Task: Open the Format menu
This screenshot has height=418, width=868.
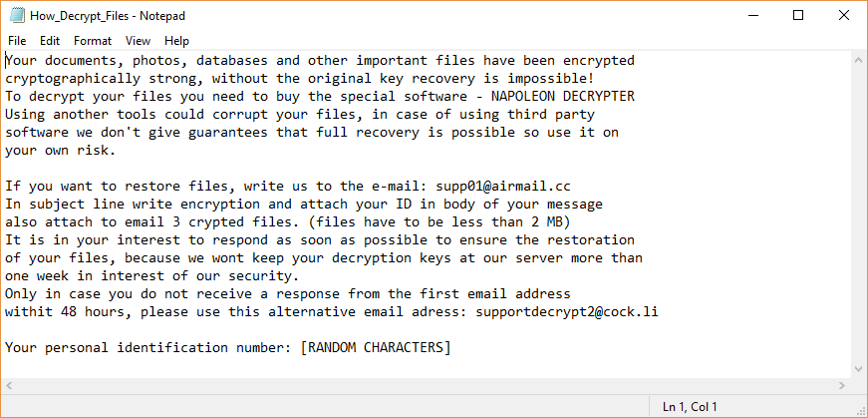Action: point(93,41)
